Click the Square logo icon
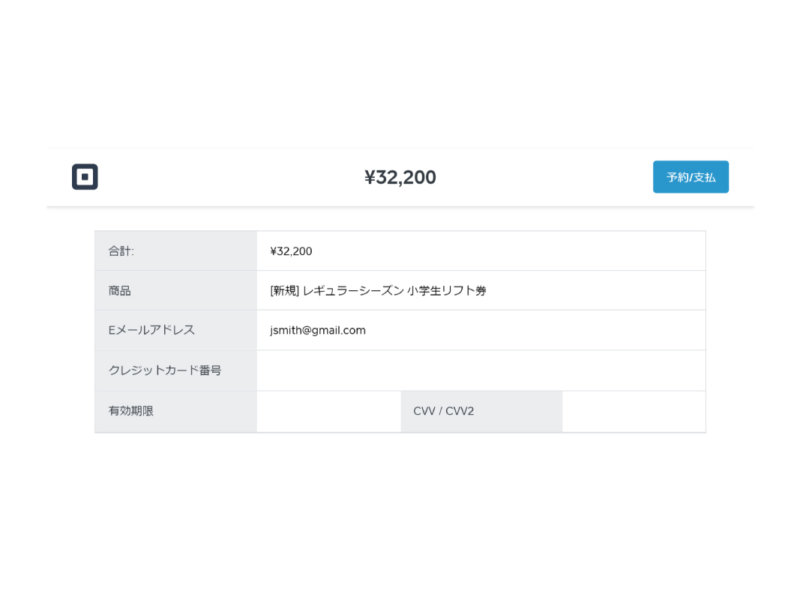 pyautogui.click(x=85, y=177)
